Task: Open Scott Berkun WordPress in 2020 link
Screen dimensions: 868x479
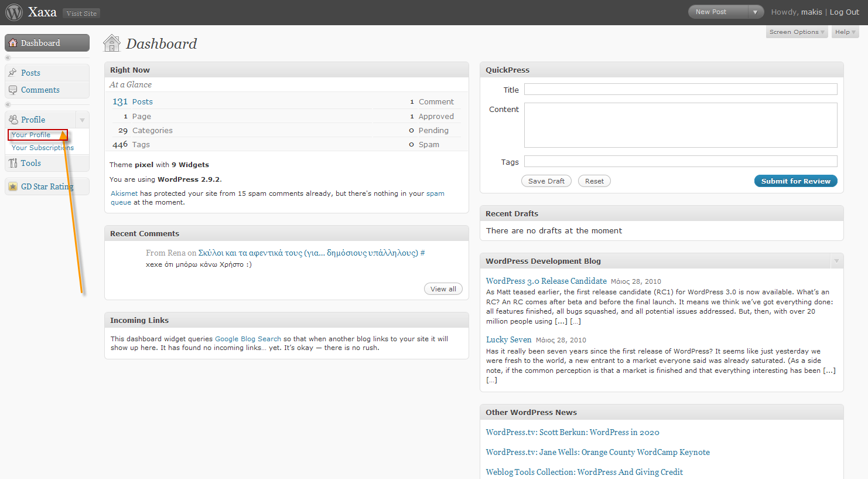Action: pyautogui.click(x=572, y=432)
